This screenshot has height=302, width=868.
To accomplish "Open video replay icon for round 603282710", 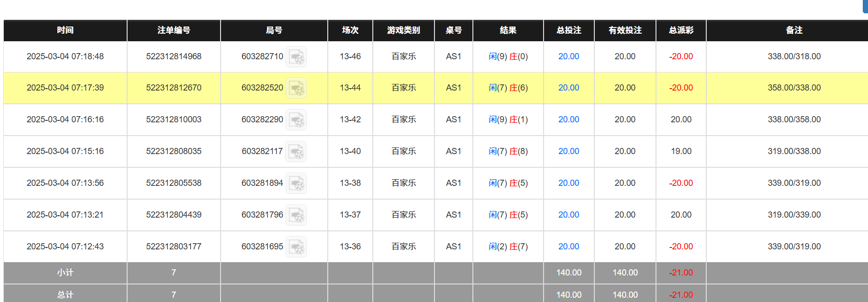I will pyautogui.click(x=296, y=57).
